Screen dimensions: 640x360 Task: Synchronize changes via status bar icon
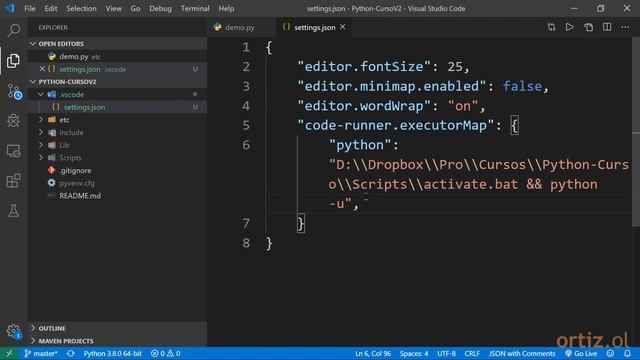pyautogui.click(x=71, y=353)
